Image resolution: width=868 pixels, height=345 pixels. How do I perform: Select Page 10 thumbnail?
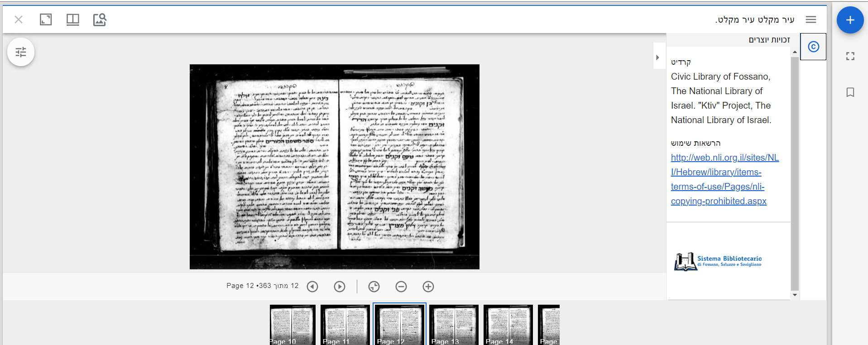point(293,325)
